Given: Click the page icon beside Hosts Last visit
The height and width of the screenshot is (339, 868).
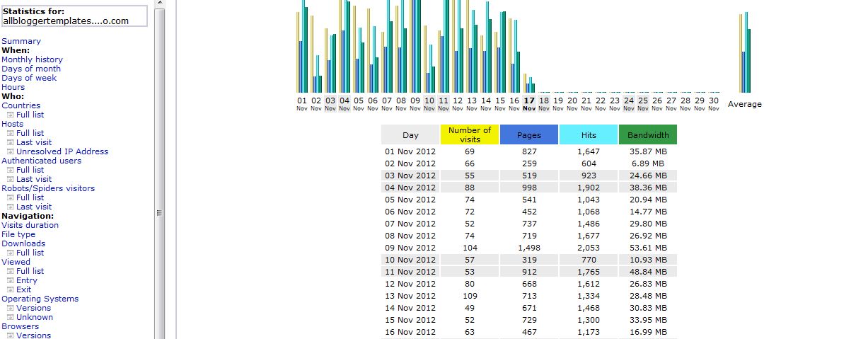Looking at the screenshot, I should (11, 142).
